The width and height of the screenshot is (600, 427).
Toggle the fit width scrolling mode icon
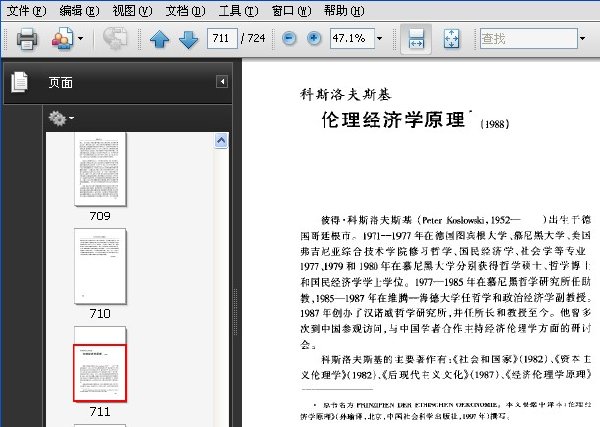(x=416, y=39)
